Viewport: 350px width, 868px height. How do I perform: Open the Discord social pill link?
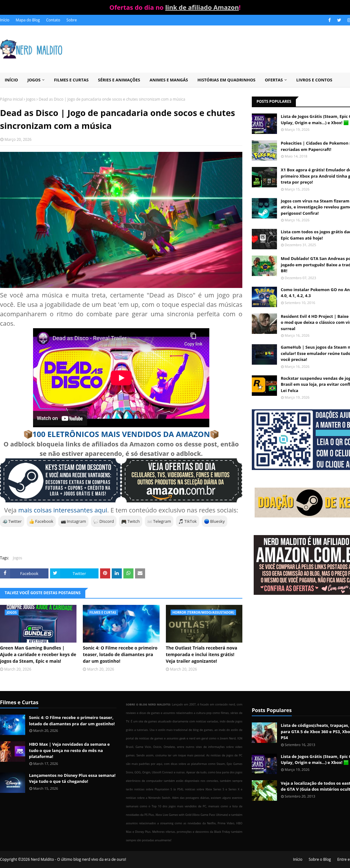pyautogui.click(x=104, y=521)
